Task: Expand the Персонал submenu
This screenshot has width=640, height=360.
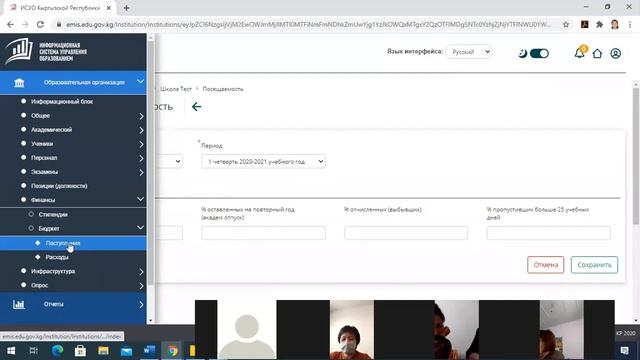Action: point(141,158)
